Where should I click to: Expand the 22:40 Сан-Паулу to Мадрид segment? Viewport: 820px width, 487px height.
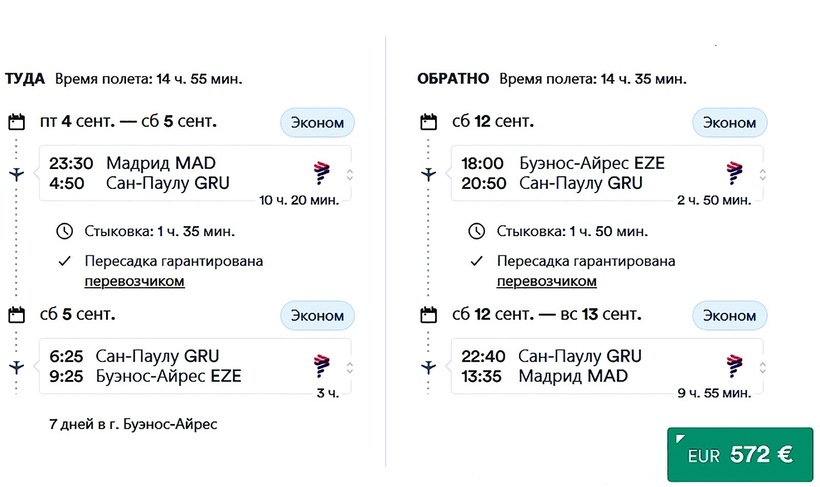761,366
